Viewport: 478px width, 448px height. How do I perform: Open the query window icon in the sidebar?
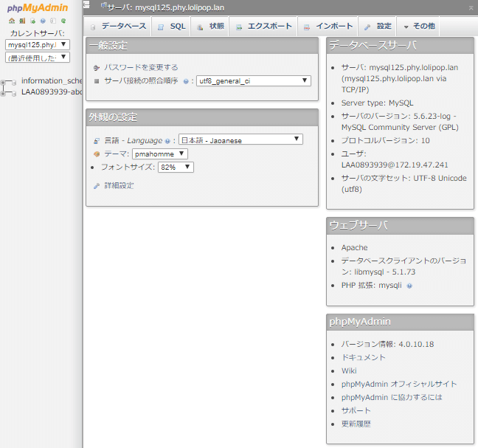32,21
